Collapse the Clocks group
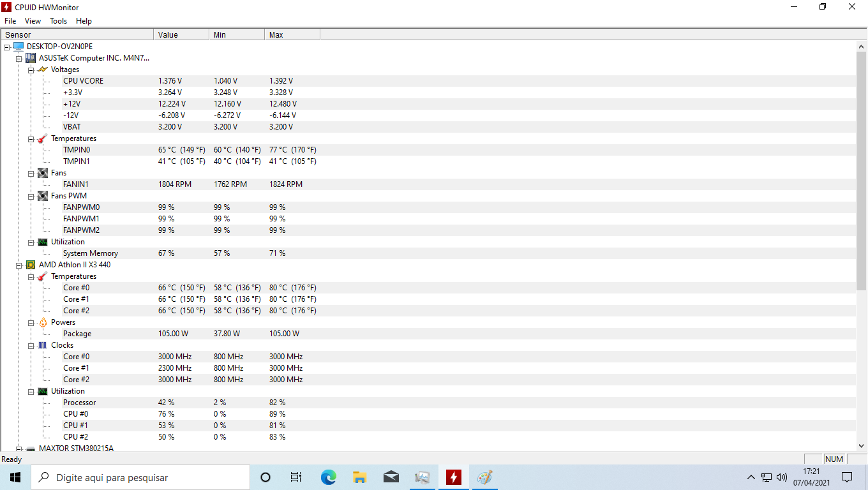 click(x=31, y=345)
